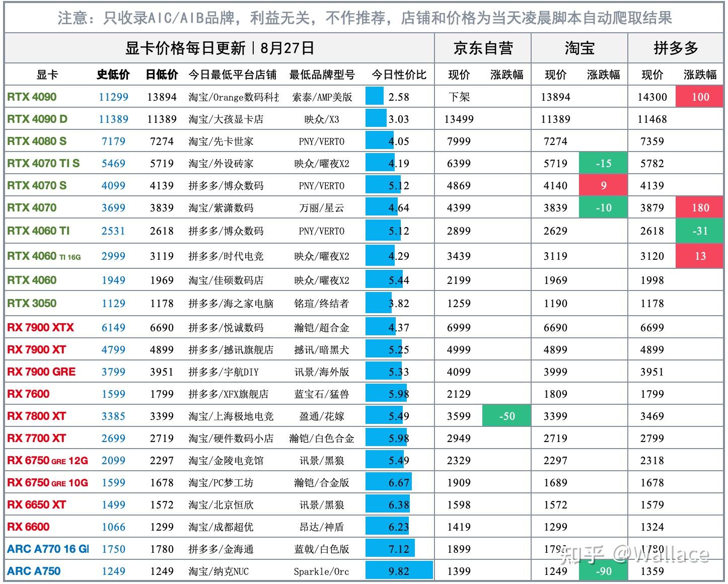Click the 索泰/AMP美版 brand model
This screenshot has width=728, height=584.
(x=322, y=97)
